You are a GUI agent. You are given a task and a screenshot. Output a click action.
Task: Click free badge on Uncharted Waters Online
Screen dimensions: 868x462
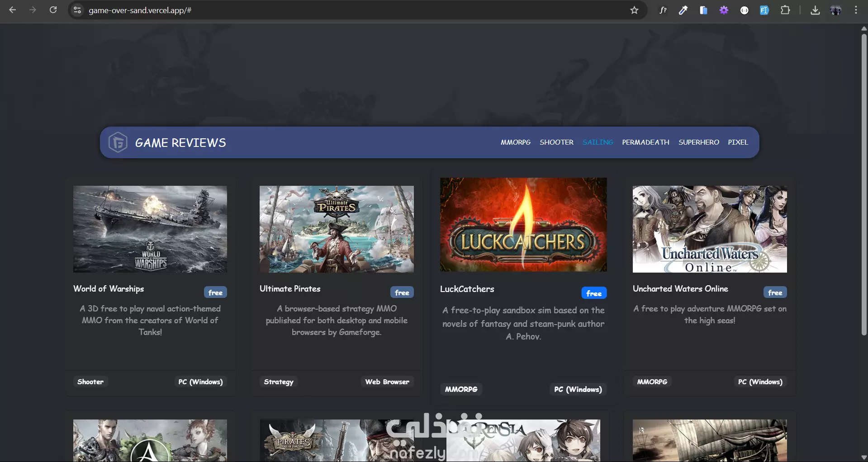click(x=775, y=292)
